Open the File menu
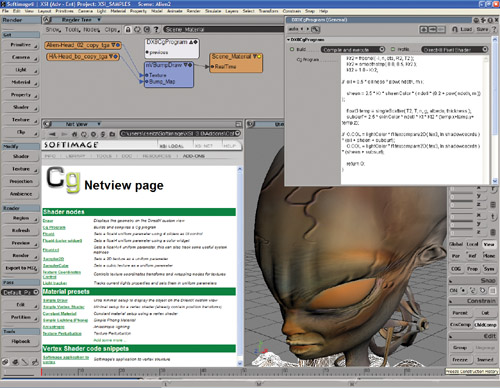 click(x=5, y=11)
